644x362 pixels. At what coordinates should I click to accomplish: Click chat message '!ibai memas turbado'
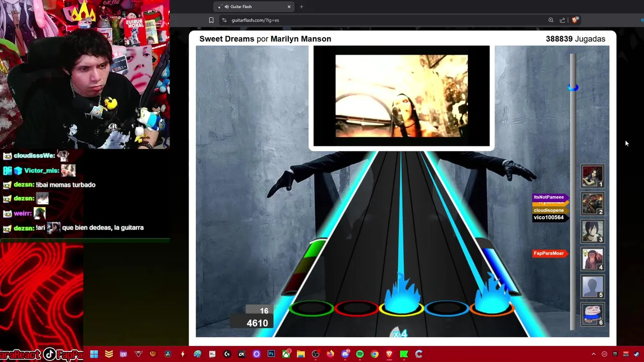click(x=65, y=185)
